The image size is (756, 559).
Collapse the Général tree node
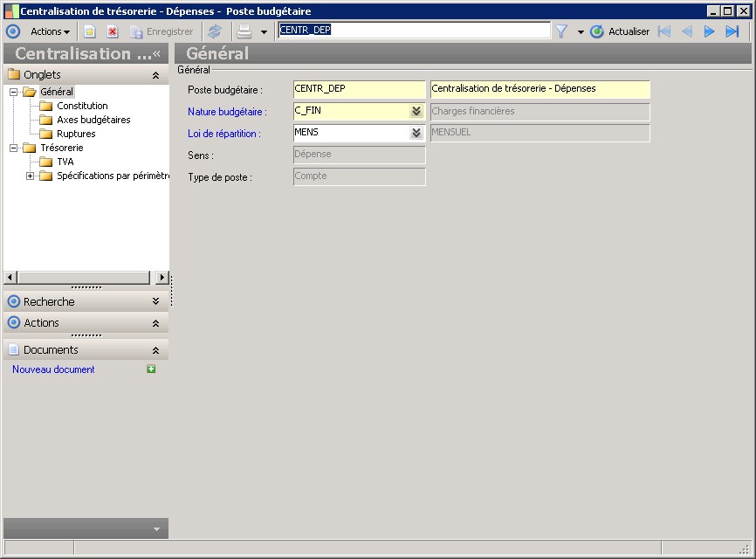point(13,92)
